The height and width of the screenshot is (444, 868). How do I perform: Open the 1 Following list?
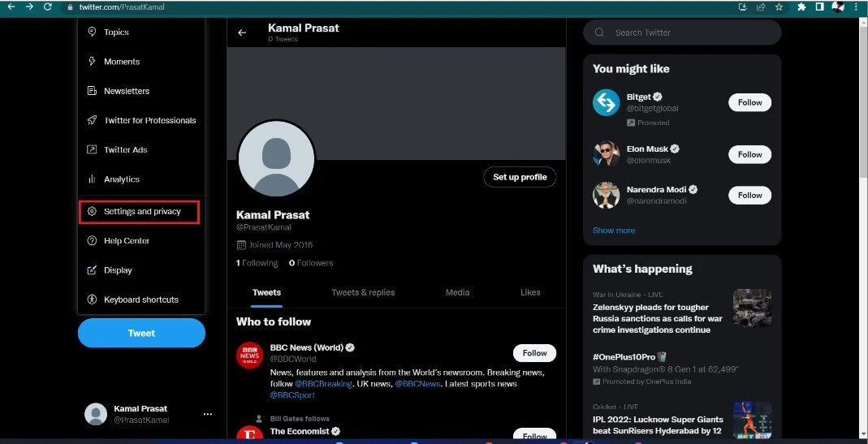[x=257, y=263]
